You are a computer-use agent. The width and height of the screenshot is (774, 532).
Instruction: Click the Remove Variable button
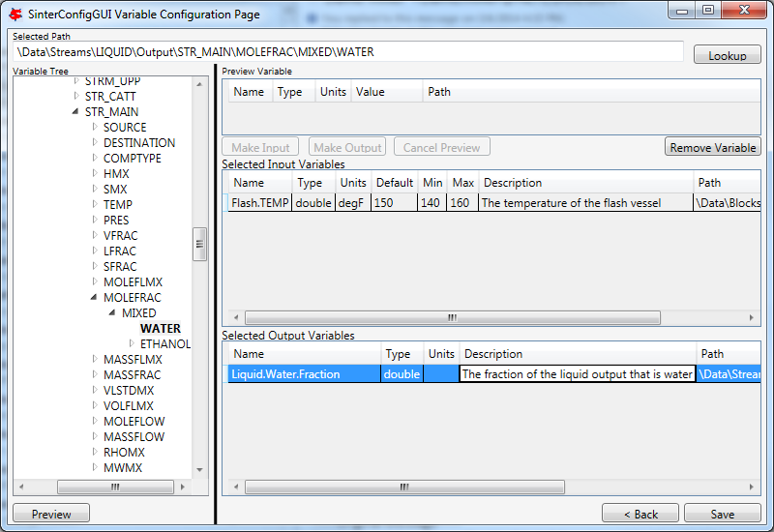coord(713,148)
